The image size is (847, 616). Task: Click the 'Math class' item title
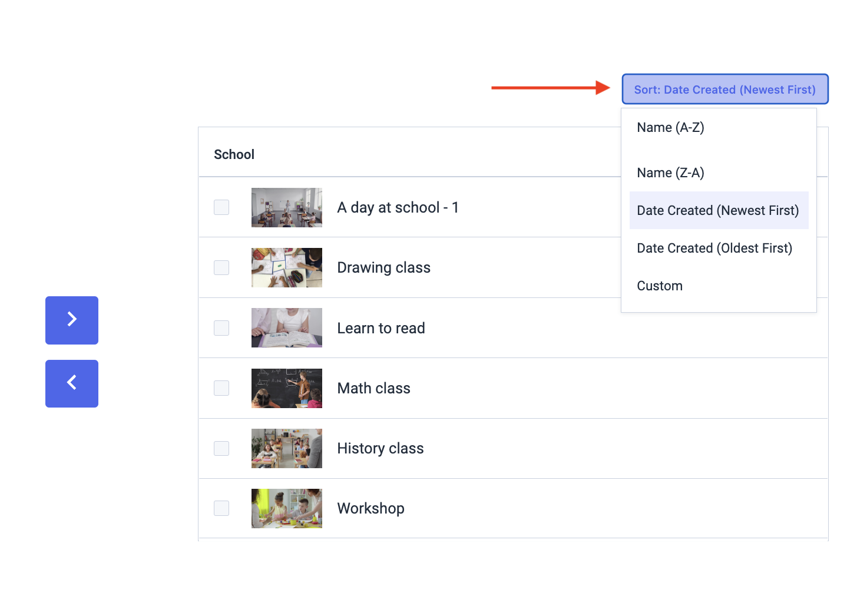click(x=373, y=388)
